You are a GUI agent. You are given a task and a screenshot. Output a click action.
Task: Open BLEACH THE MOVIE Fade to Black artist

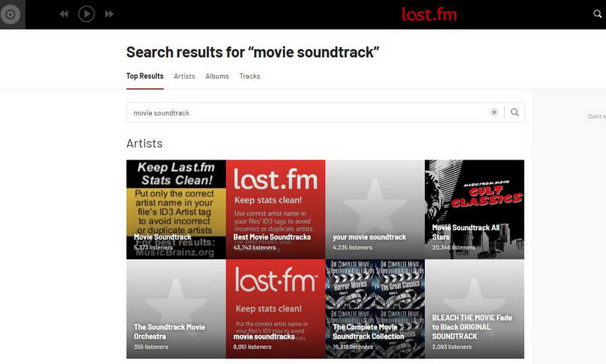[475, 309]
